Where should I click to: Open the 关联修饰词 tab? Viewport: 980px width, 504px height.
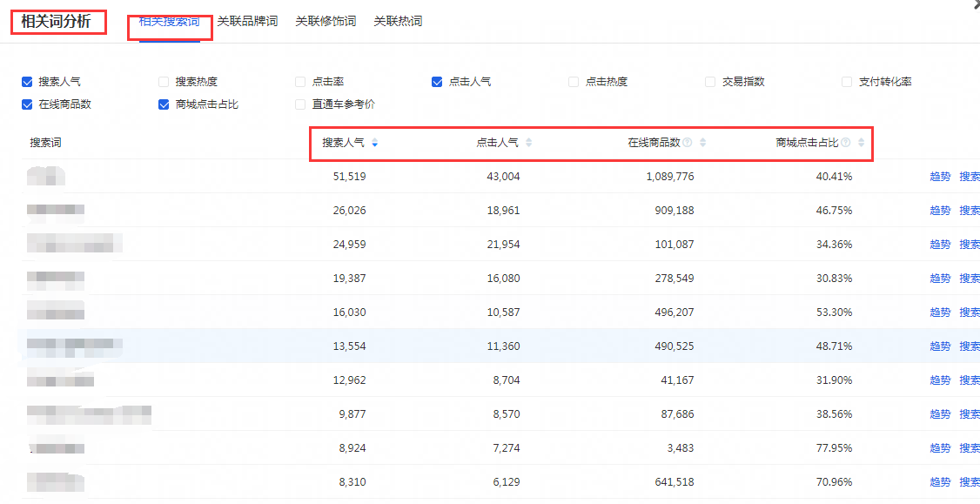click(326, 21)
